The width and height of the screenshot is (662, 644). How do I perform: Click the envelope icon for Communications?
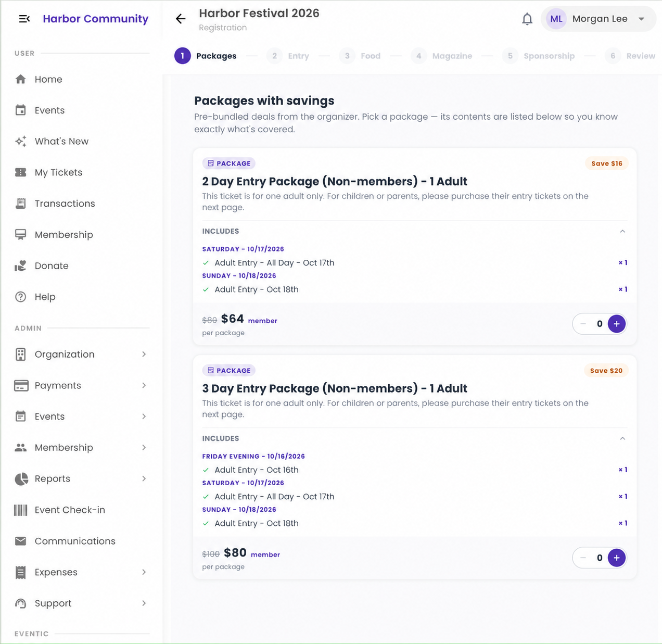coord(21,541)
